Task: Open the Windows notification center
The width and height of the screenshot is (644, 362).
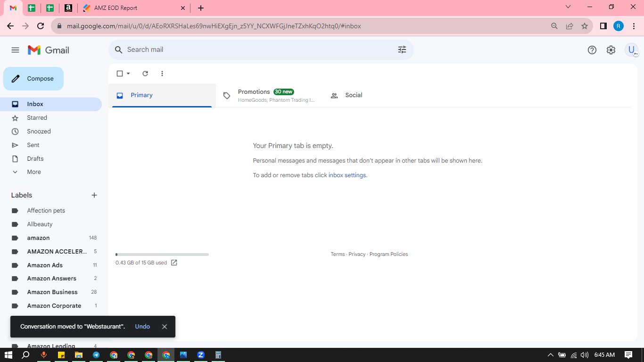Action: point(628,355)
